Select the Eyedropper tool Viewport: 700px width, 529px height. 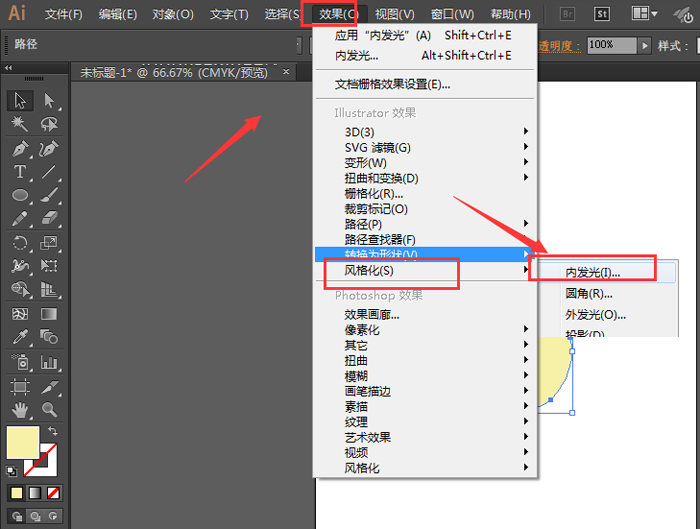click(20, 337)
